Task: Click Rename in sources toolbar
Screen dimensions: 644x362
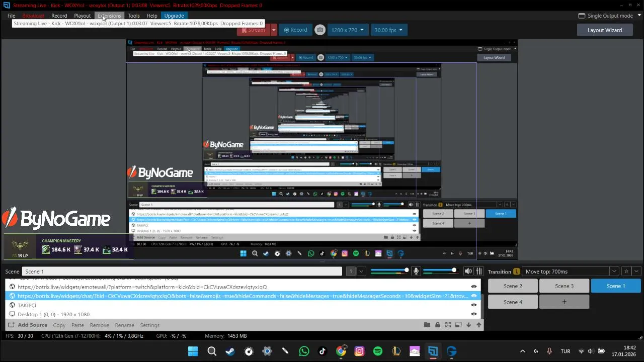Action: click(124, 325)
